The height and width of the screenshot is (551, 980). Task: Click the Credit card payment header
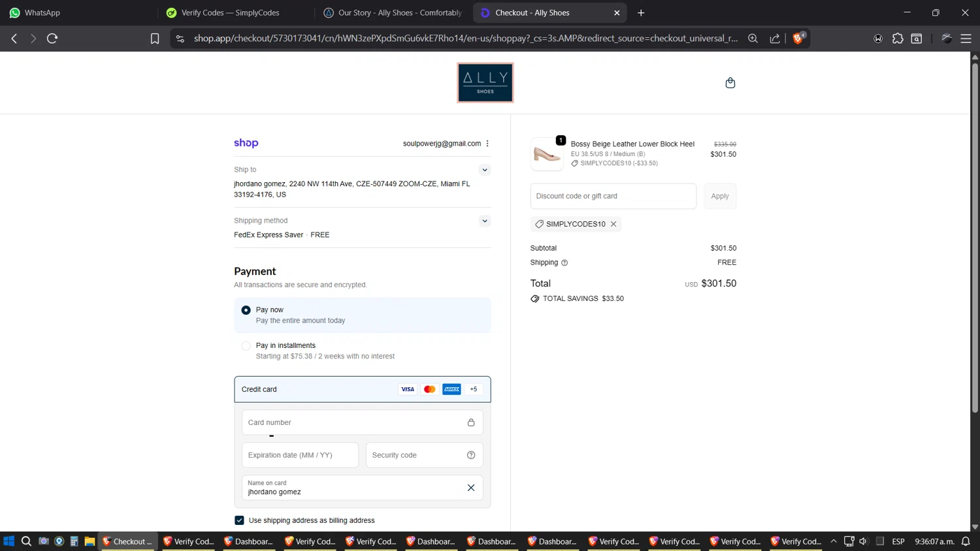[363, 389]
